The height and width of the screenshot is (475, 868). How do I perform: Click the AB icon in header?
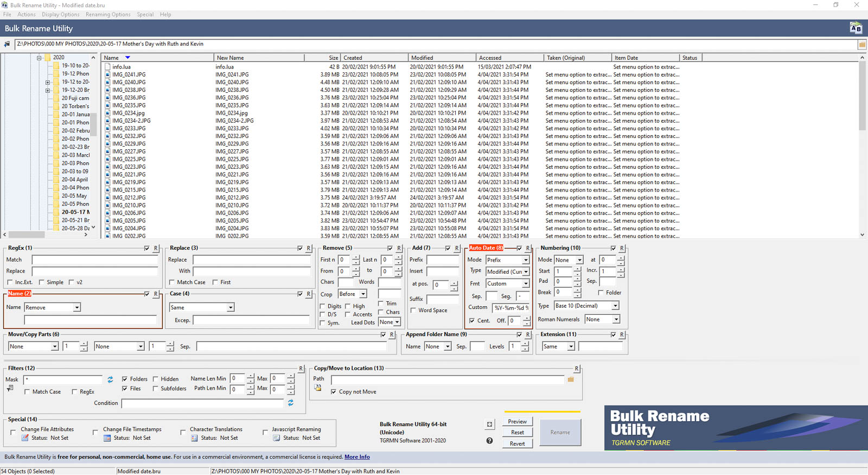[856, 28]
